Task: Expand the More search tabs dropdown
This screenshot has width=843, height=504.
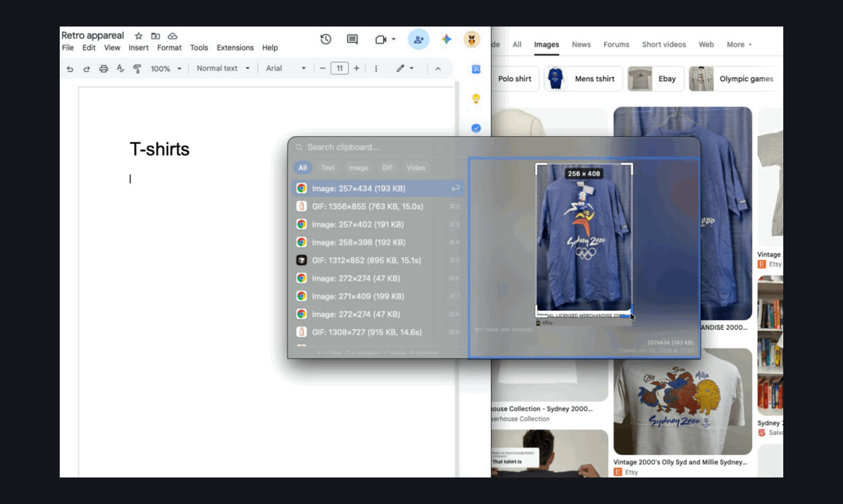Action: [x=739, y=44]
